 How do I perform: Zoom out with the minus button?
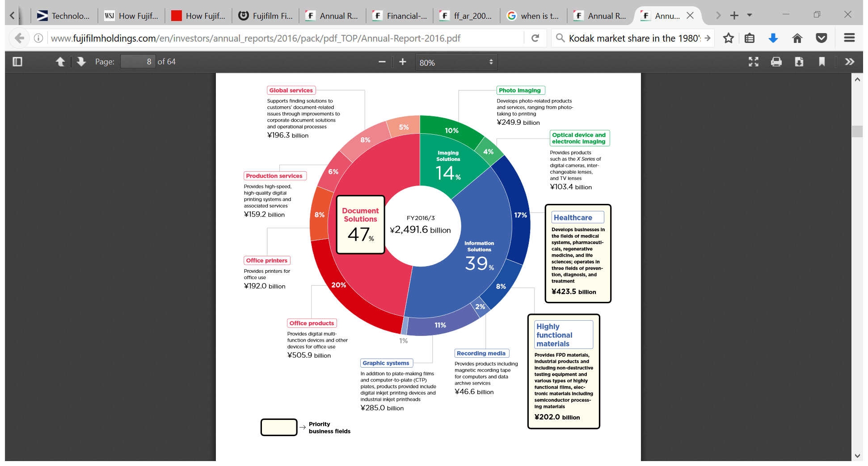click(382, 62)
